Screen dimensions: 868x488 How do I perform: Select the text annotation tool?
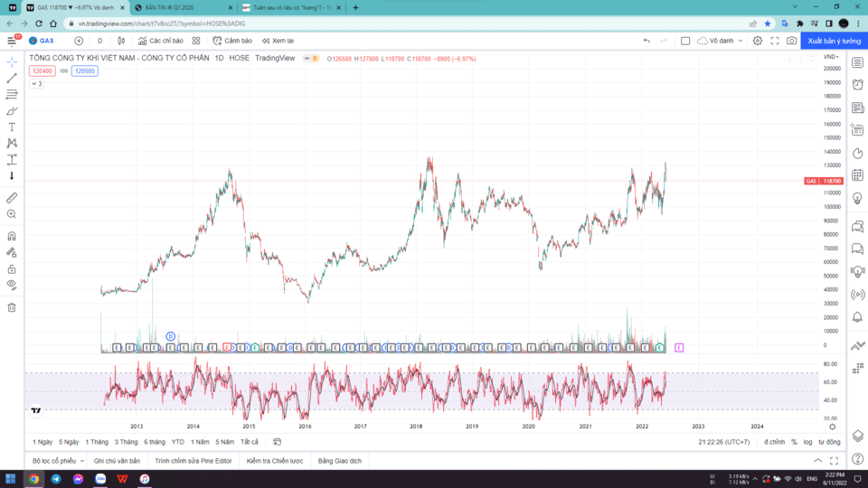12,127
